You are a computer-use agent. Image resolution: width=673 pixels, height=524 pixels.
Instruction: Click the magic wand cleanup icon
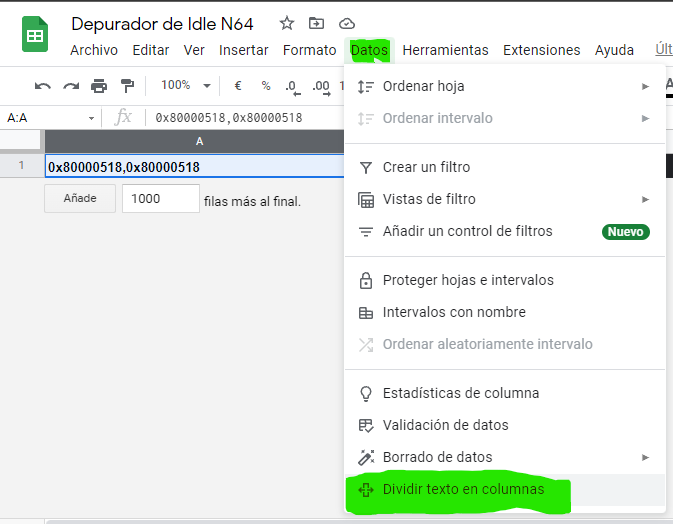tap(366, 457)
